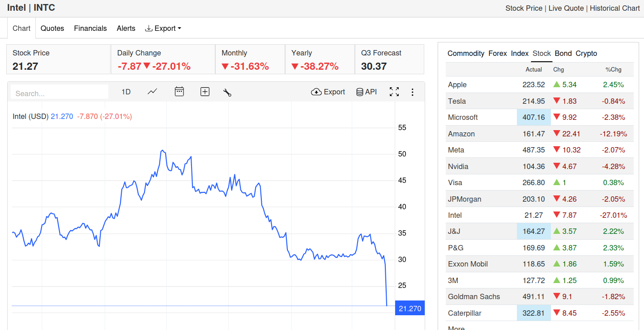Click the Intel | INTC page title
644x330 pixels.
click(31, 8)
